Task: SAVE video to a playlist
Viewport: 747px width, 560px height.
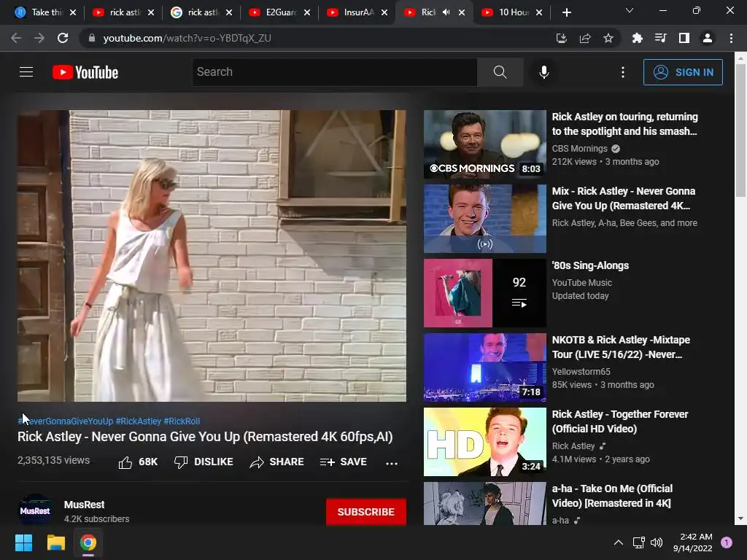Action: coord(344,462)
